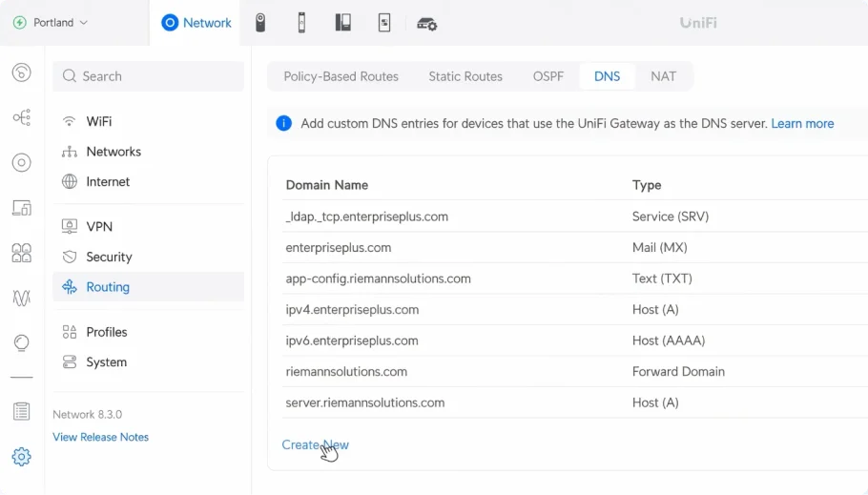
Task: Open the Connect display app icon
Action: pos(384,23)
